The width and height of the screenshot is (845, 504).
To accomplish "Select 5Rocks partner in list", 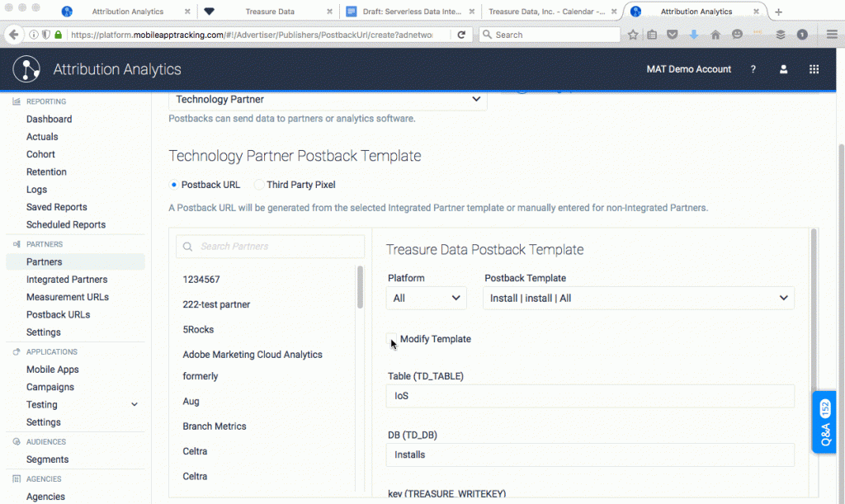I will click(x=198, y=330).
